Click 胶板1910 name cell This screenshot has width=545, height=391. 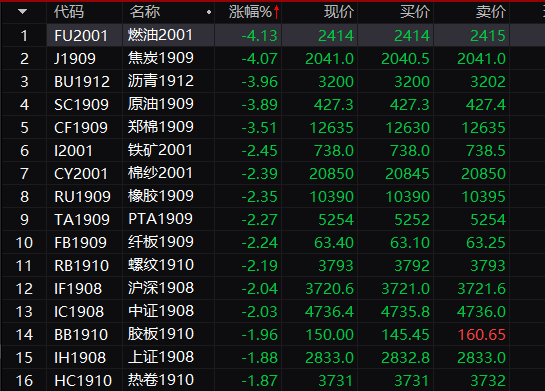[161, 334]
